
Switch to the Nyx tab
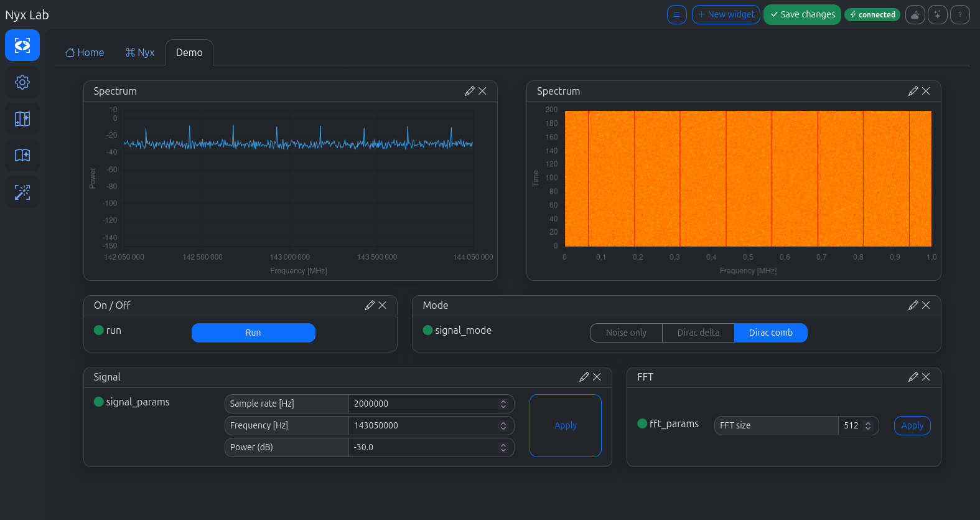(x=140, y=52)
